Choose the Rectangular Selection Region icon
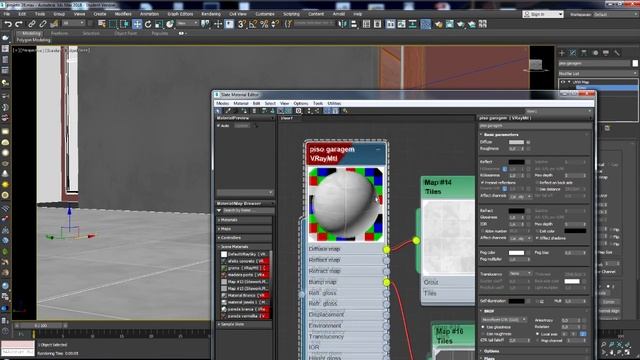Viewport: 640px width, 360px height. coord(113,24)
